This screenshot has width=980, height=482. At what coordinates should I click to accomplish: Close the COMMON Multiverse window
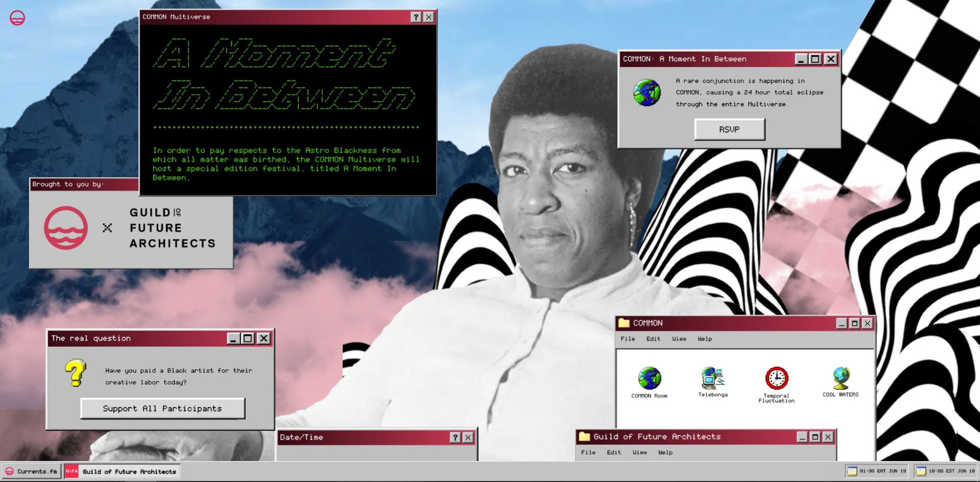point(429,17)
